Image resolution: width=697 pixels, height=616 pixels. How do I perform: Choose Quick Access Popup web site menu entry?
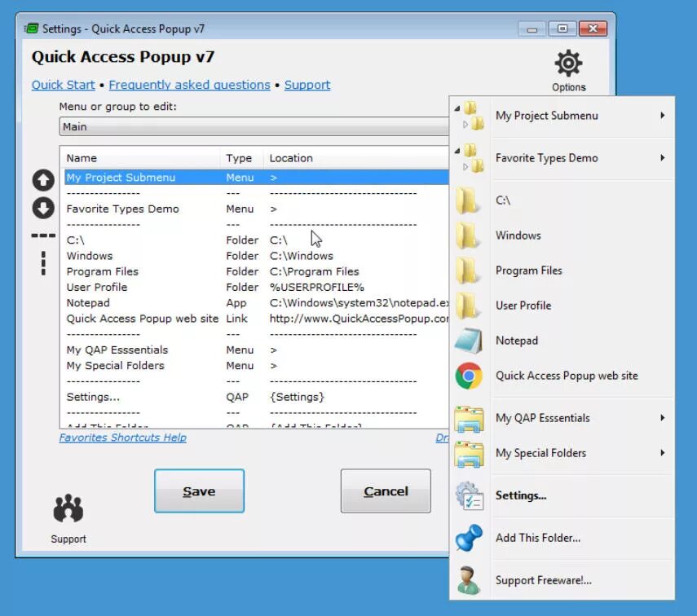point(562,376)
